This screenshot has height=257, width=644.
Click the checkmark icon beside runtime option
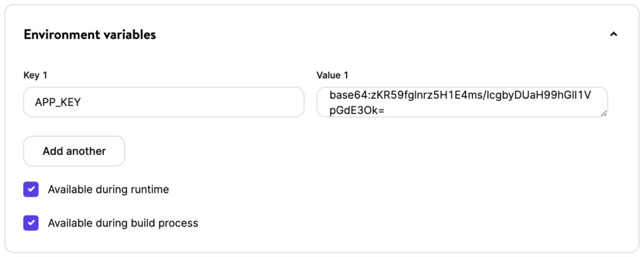pyautogui.click(x=31, y=189)
